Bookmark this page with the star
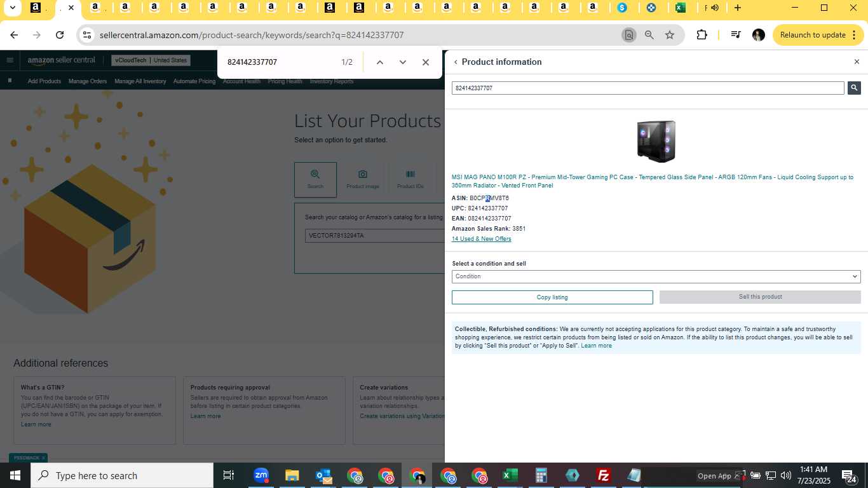Viewport: 868px width, 488px height. click(670, 35)
